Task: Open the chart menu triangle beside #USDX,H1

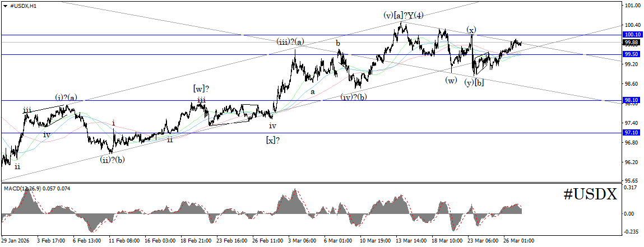Action: [4, 6]
